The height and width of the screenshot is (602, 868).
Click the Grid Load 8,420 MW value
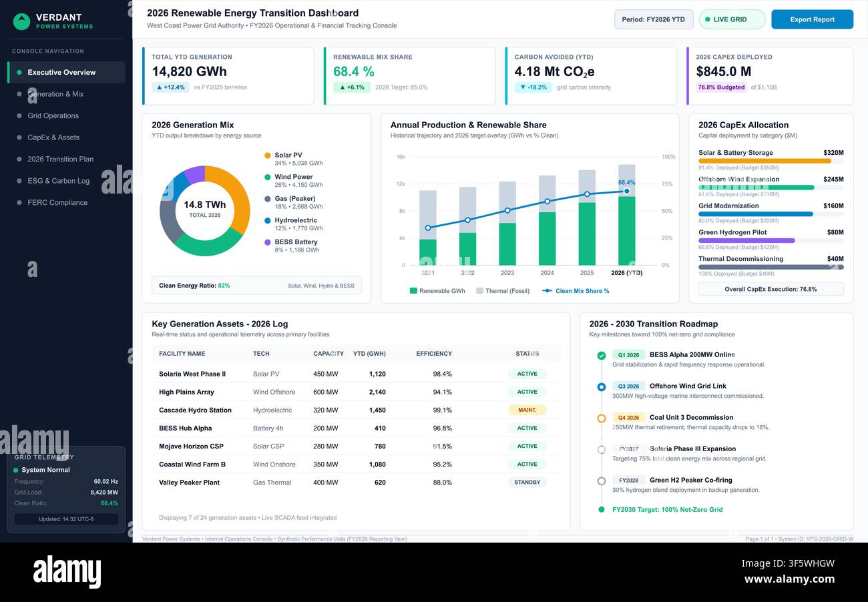pyautogui.click(x=104, y=493)
